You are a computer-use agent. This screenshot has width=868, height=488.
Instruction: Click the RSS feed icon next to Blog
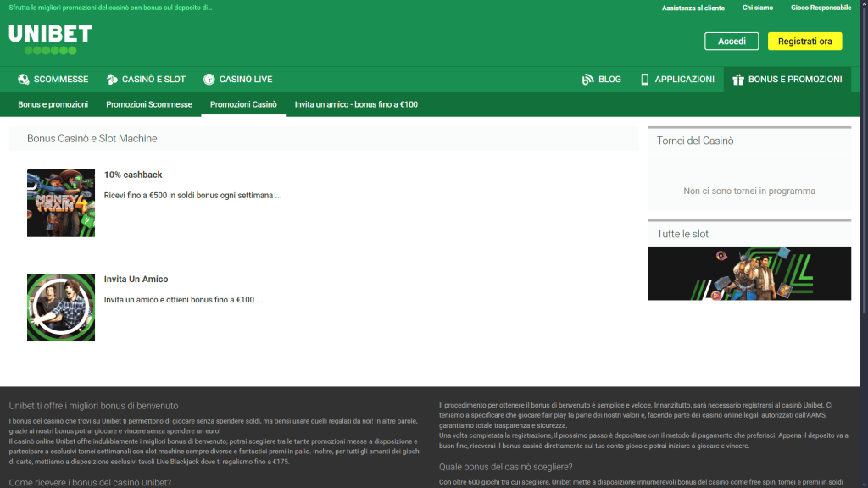click(x=587, y=79)
